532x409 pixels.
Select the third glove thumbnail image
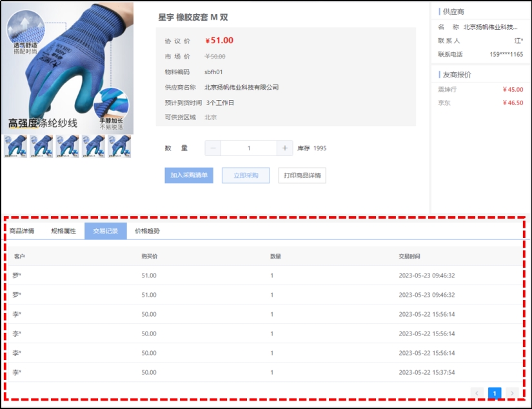tap(67, 146)
